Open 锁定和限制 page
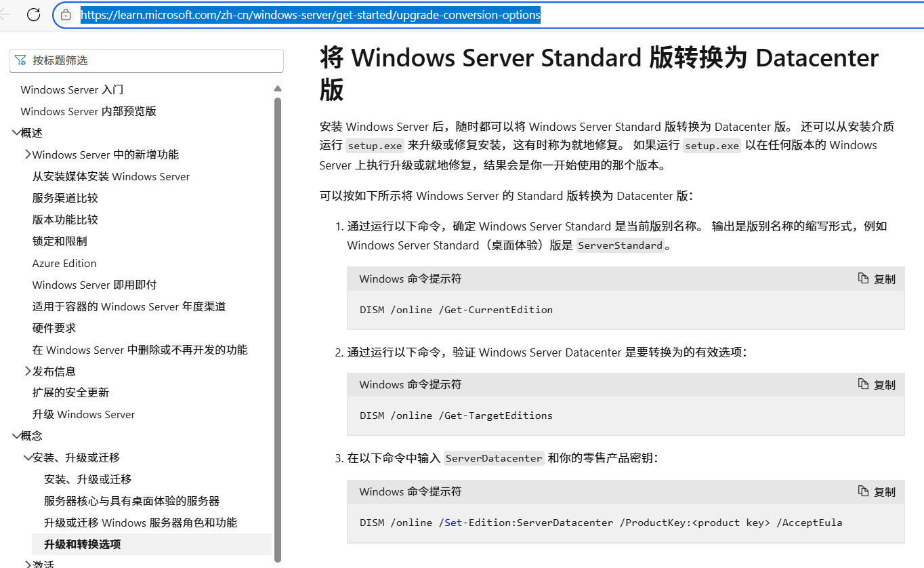The width and height of the screenshot is (924, 568). [60, 241]
